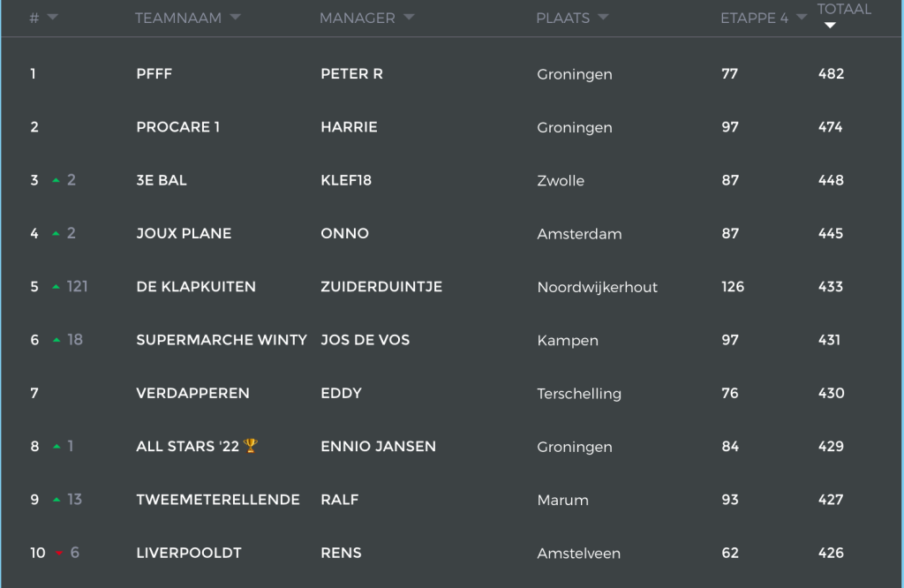Toggle the MANAGER column sort arrow

click(409, 18)
